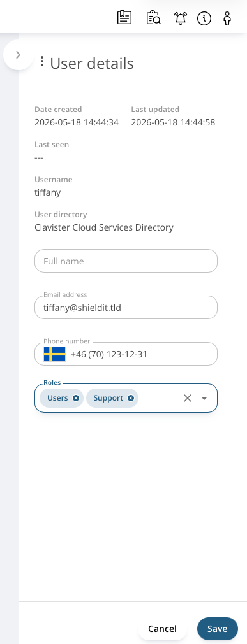
Task: Open the user account person icon
Action: [x=227, y=18]
